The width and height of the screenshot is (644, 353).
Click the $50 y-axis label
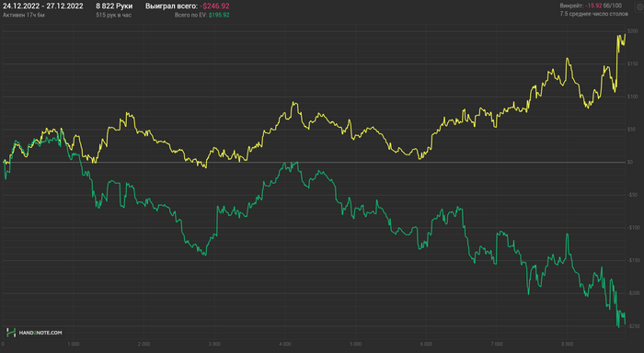[x=631, y=130]
